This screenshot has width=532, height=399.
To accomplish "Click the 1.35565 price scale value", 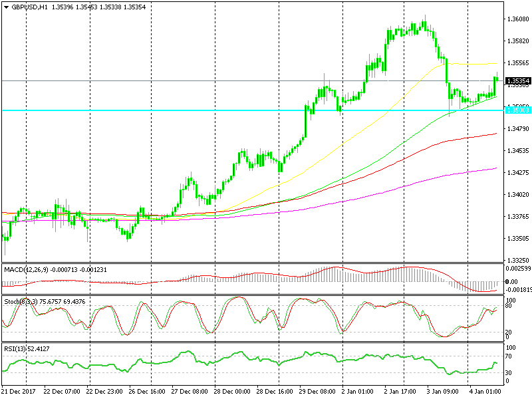I will 518,63.
